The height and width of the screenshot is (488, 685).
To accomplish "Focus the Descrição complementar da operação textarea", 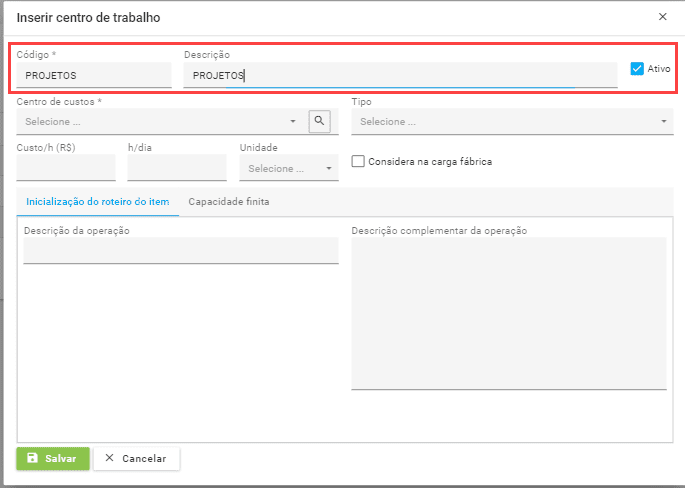I will coord(508,312).
